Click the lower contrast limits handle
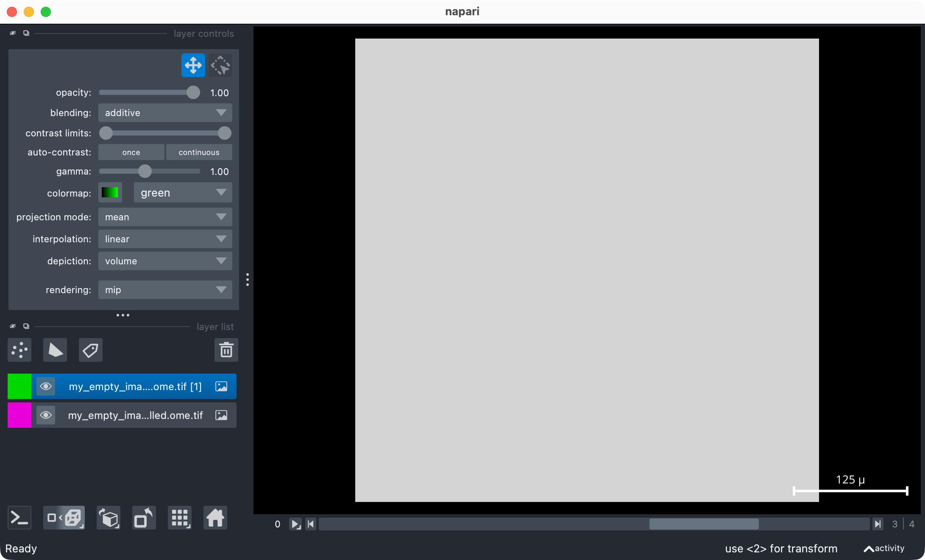 (106, 133)
